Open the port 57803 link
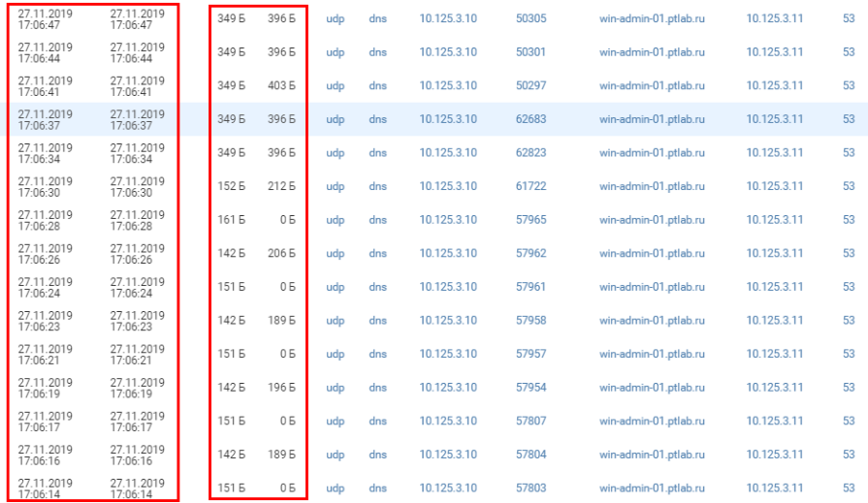Screen dimensions: 868x503 (530, 488)
